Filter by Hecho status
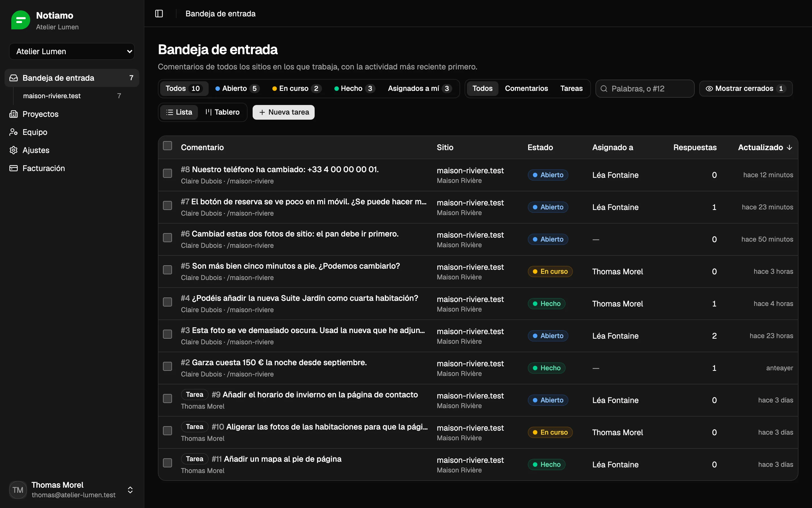 354,89
